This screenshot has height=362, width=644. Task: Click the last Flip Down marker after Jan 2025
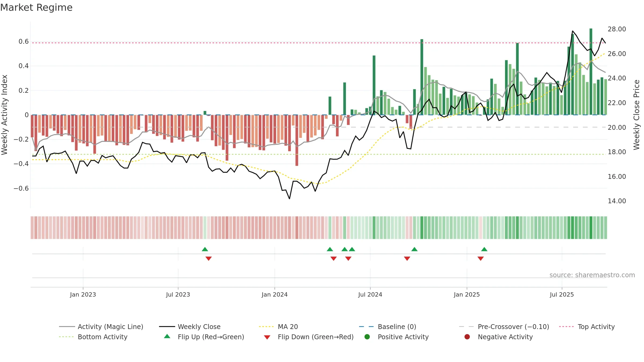(x=481, y=258)
